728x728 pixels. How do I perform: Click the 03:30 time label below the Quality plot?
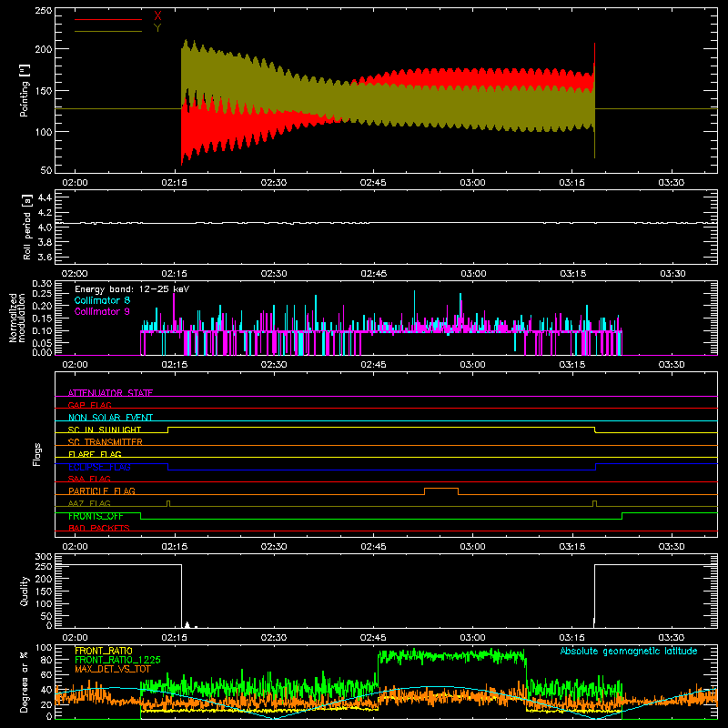point(672,638)
